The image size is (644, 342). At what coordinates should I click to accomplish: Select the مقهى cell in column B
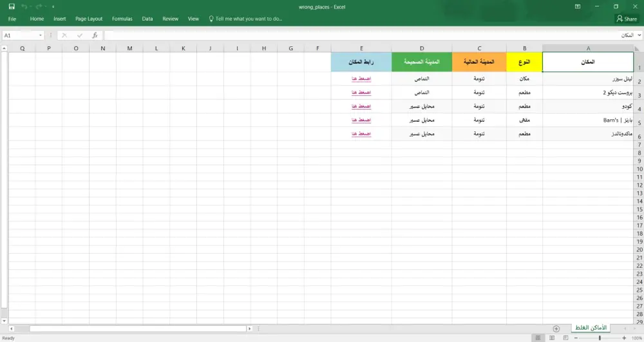click(524, 120)
